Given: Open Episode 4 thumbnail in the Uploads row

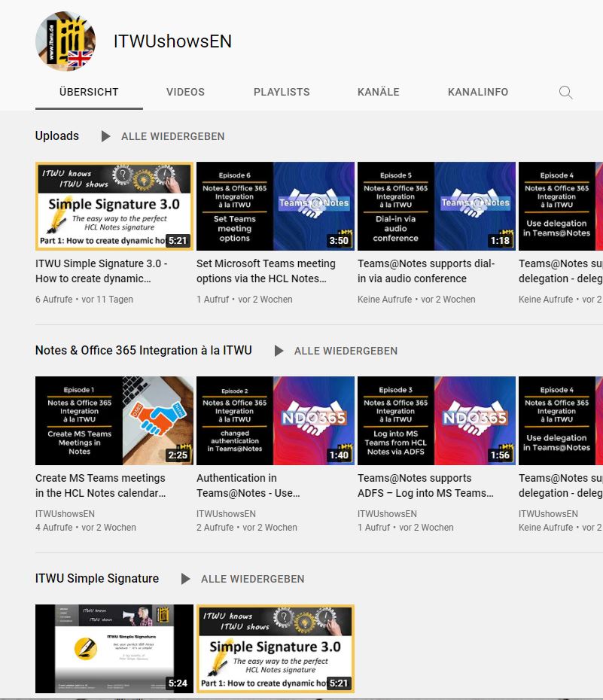Looking at the screenshot, I should 561,206.
